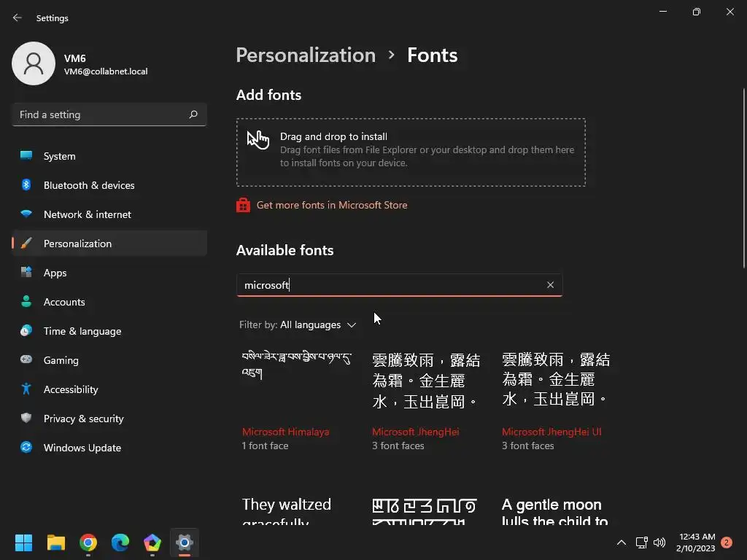Screen dimensions: 747x560
Task: Select the Privacy shield icon
Action: click(x=26, y=418)
